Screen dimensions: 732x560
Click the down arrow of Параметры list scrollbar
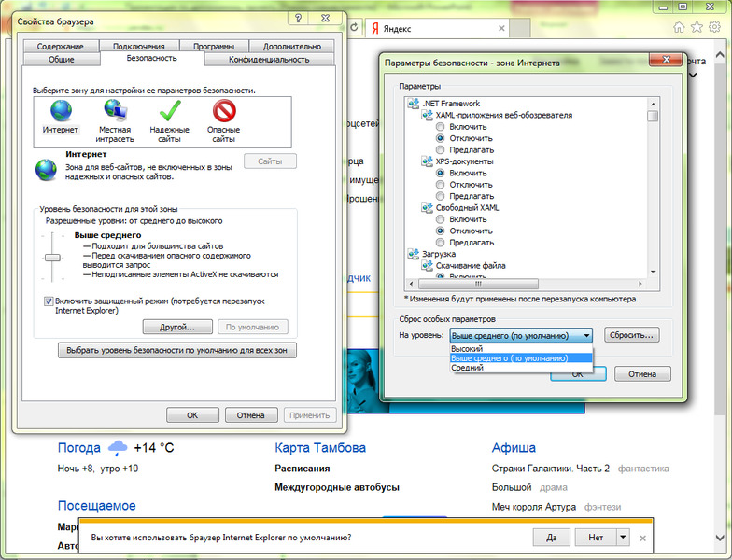point(653,273)
